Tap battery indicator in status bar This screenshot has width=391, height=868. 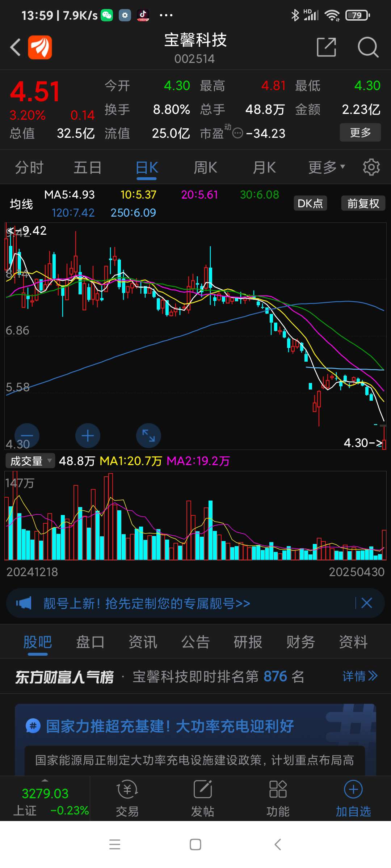[357, 15]
